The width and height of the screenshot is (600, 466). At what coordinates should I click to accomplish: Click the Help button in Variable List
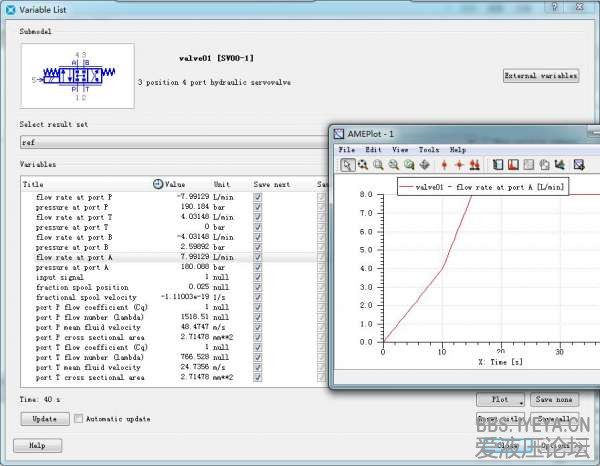(37, 446)
